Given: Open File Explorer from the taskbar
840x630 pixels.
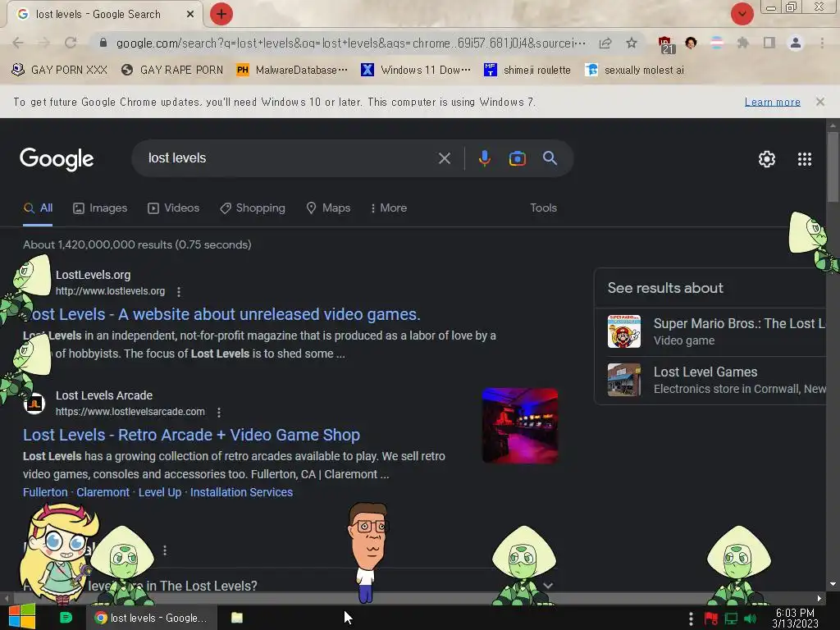Looking at the screenshot, I should 237,618.
